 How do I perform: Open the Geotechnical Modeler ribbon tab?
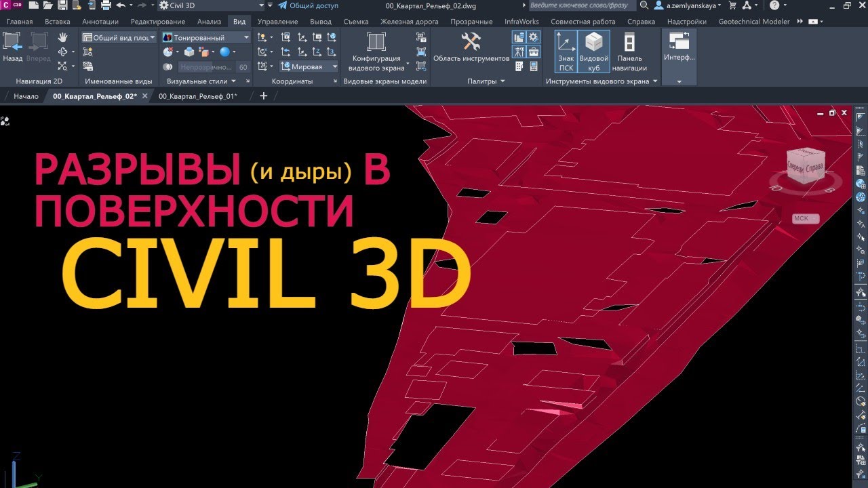tap(754, 22)
